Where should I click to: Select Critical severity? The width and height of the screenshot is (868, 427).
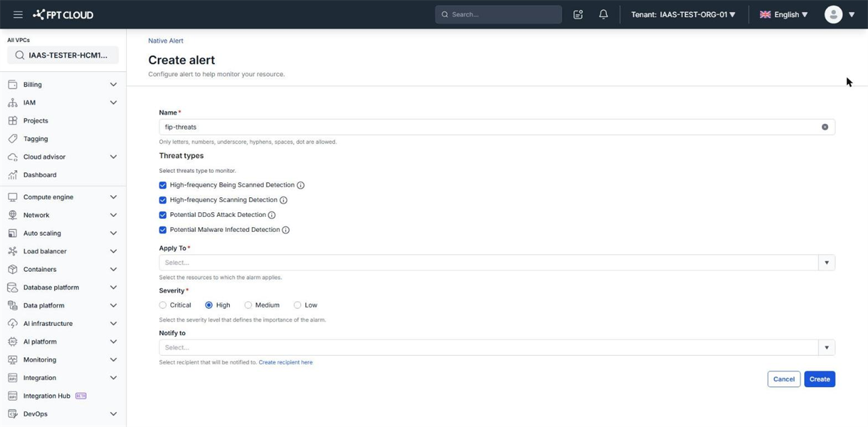pos(163,305)
